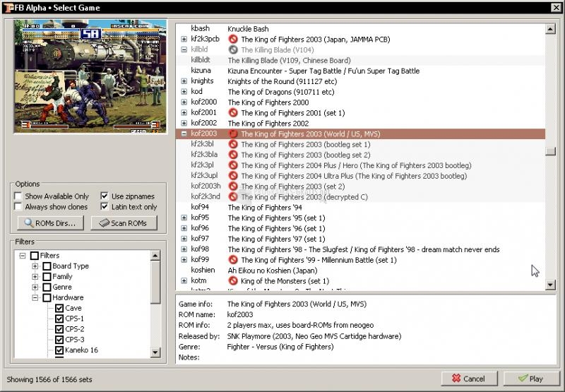Viewport: 565px width, 392px height.
Task: Click Play to launch the selected game
Action: pos(531,379)
